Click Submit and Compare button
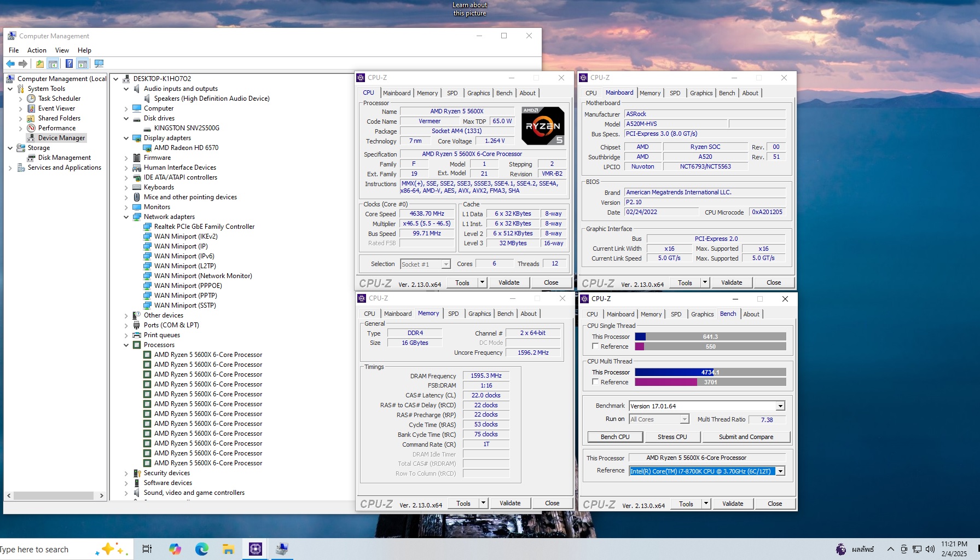 click(x=746, y=437)
